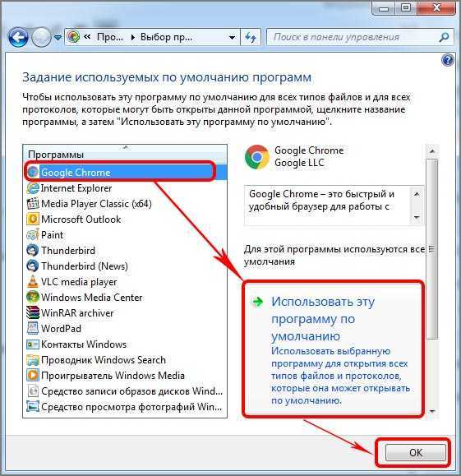Select Media Player Classic (x64) icon
Viewport: 461px width, 476px height.
tap(33, 204)
